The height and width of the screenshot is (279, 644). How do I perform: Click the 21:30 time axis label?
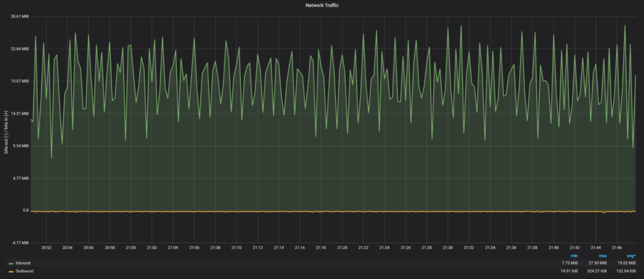(448, 248)
